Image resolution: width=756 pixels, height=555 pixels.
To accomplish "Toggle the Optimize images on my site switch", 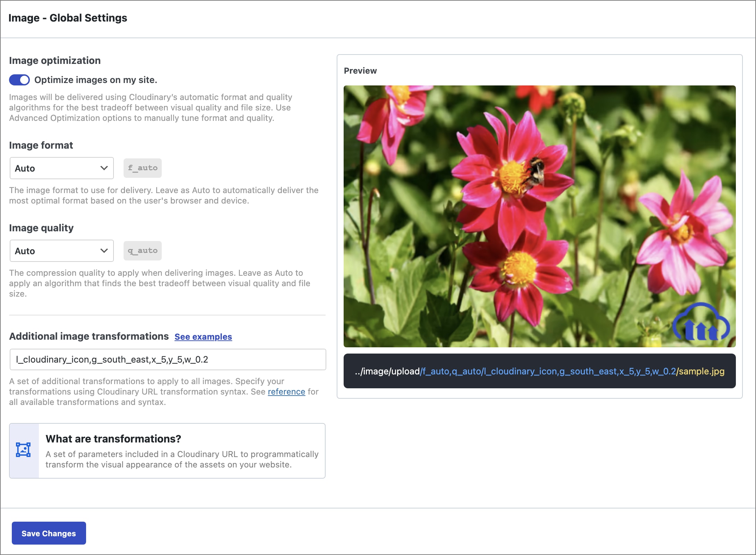I will [19, 80].
